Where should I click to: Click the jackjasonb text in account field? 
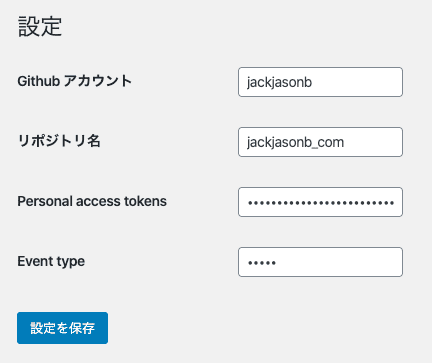click(279, 82)
